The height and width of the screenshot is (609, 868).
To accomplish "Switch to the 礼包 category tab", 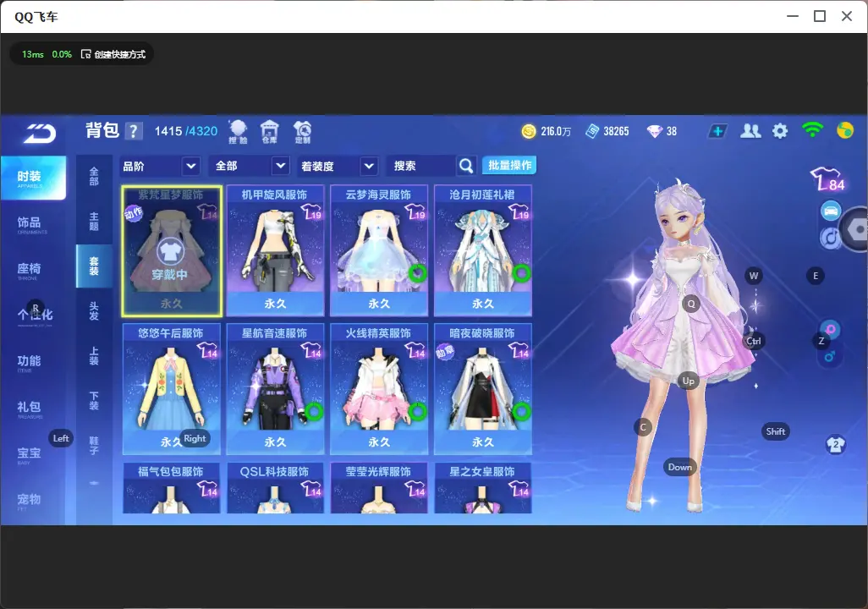I will [30, 408].
